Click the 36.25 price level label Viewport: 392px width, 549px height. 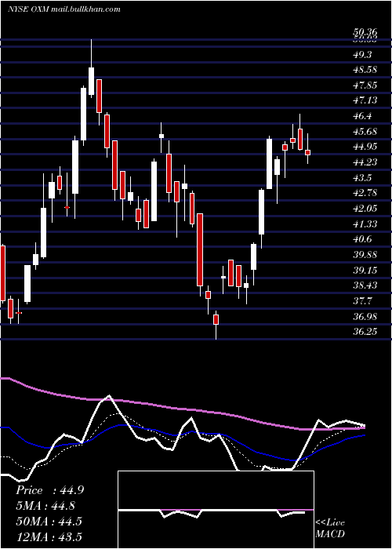tap(365, 331)
